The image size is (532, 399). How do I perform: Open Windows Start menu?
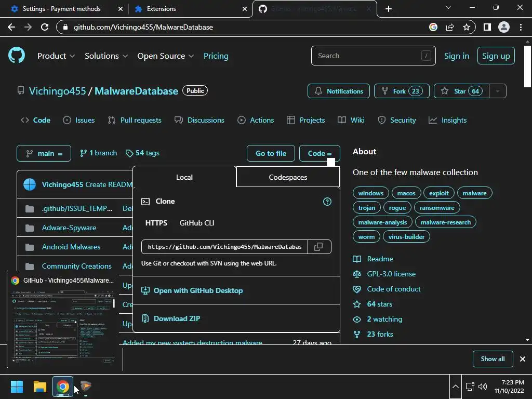pos(17,387)
